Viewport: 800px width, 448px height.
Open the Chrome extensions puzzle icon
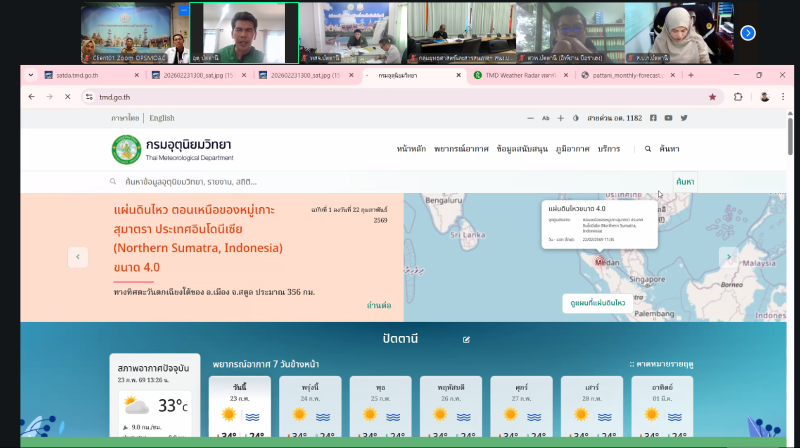[x=738, y=97]
